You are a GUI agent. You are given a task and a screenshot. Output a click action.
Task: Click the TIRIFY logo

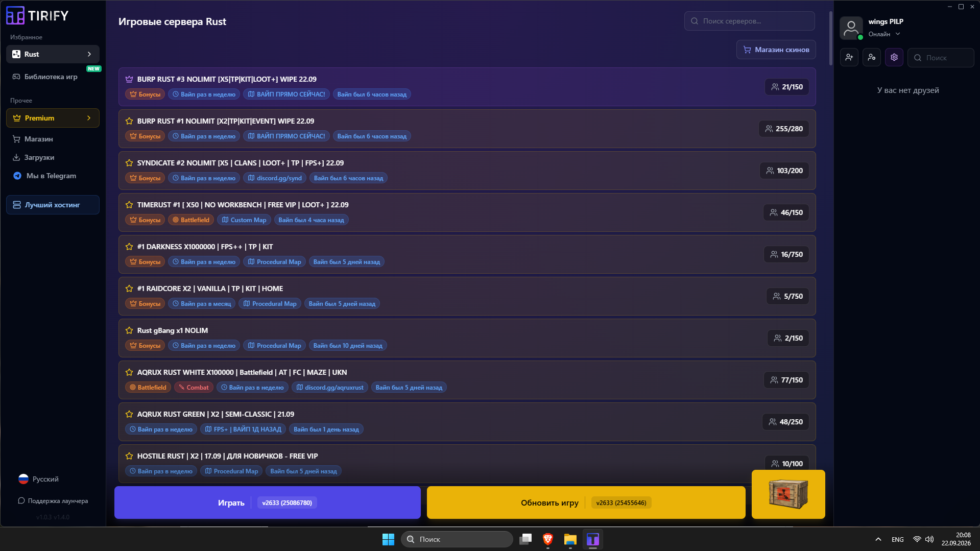pyautogui.click(x=37, y=15)
